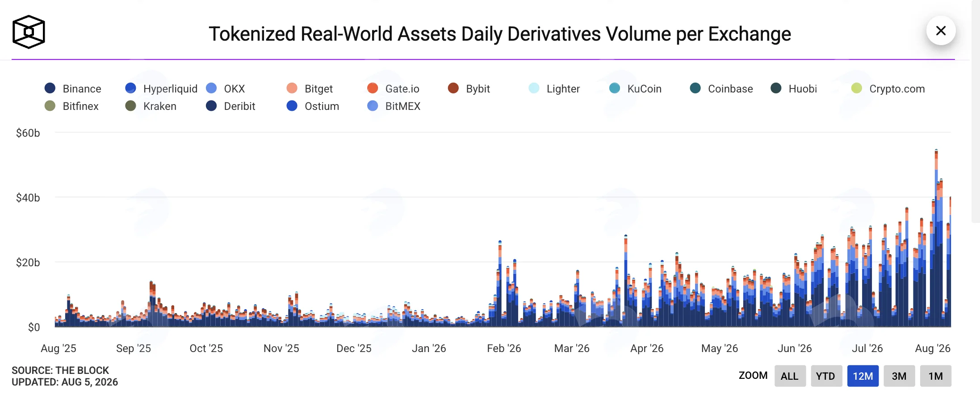Click the Oct '25 x-axis label
Viewport: 980px width, 411px height.
tap(206, 348)
